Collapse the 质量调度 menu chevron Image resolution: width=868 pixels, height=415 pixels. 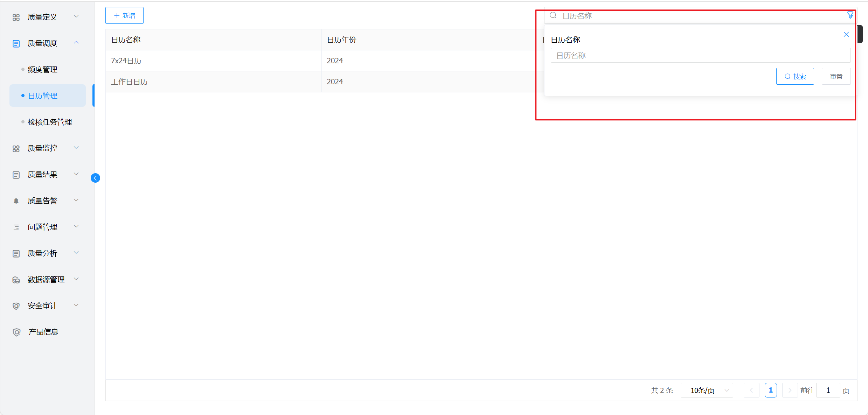(x=76, y=43)
